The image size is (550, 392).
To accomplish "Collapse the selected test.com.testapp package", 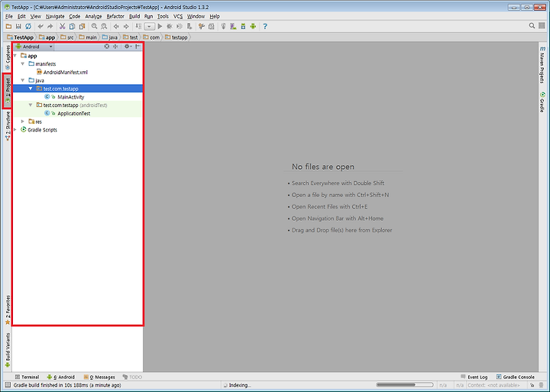I will pos(31,89).
